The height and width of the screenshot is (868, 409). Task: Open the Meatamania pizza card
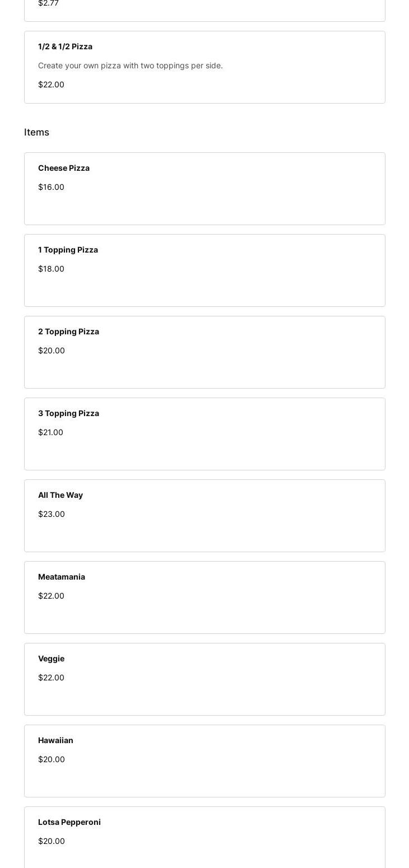[x=204, y=598]
